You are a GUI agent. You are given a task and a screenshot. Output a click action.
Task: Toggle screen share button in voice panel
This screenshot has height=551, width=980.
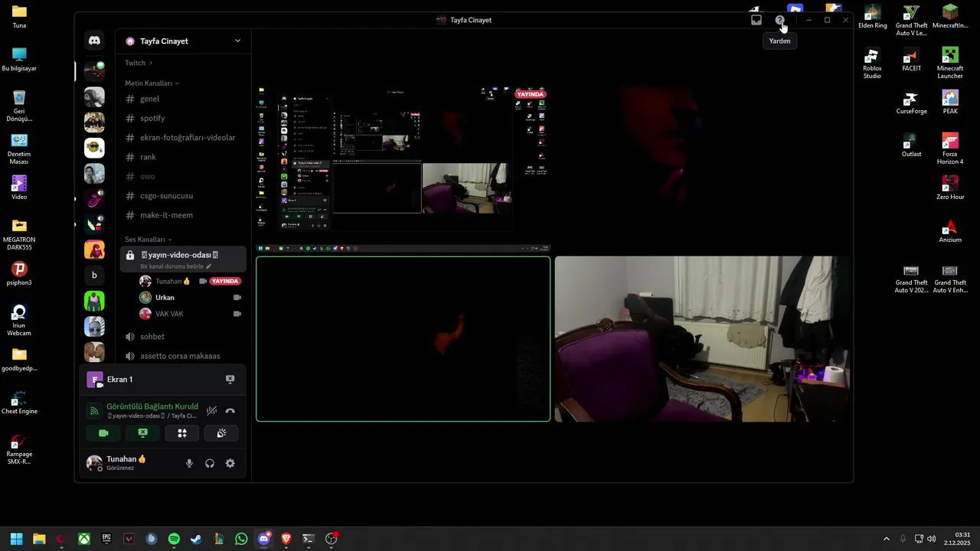pyautogui.click(x=142, y=433)
